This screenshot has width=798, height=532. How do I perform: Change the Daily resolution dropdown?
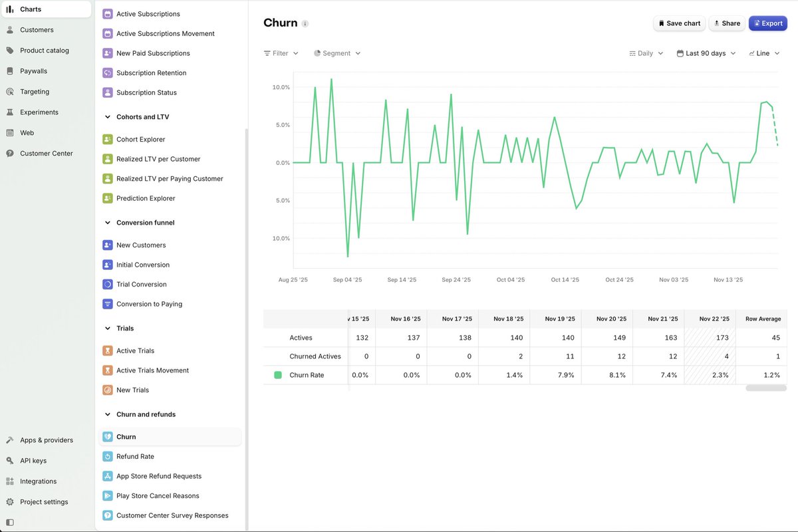(646, 53)
